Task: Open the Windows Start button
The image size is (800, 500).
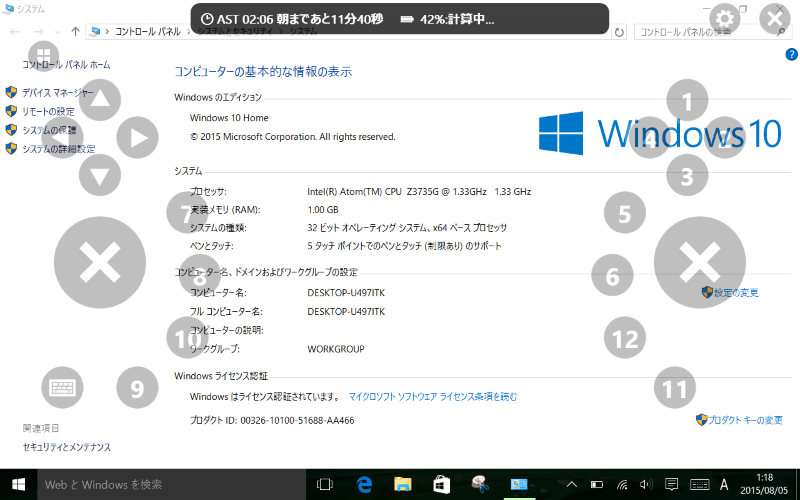Action: (x=18, y=484)
